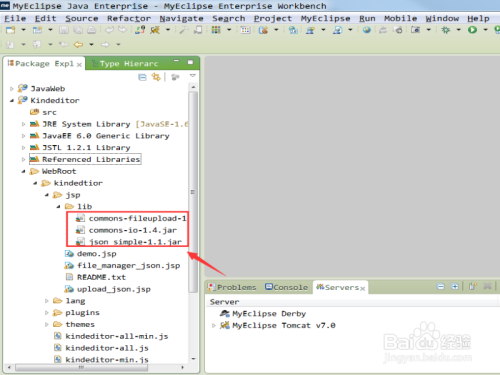Open the Source menu
500x375 pixels.
[82, 18]
